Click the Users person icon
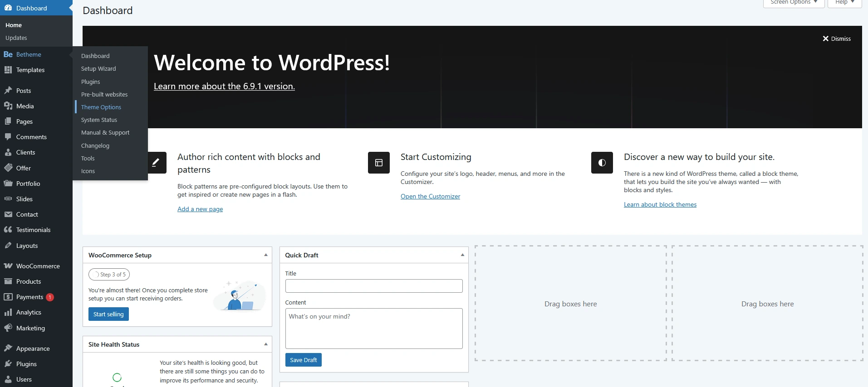The height and width of the screenshot is (387, 868). click(8, 379)
